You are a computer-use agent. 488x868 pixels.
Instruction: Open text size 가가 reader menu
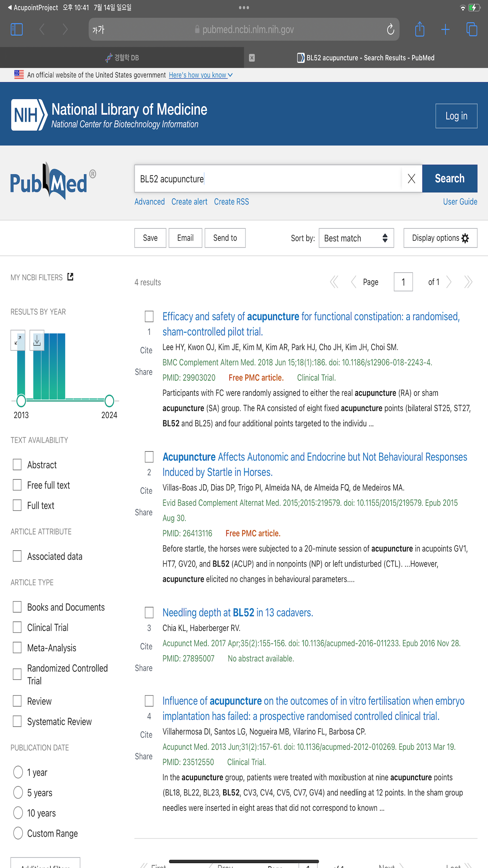tap(98, 30)
